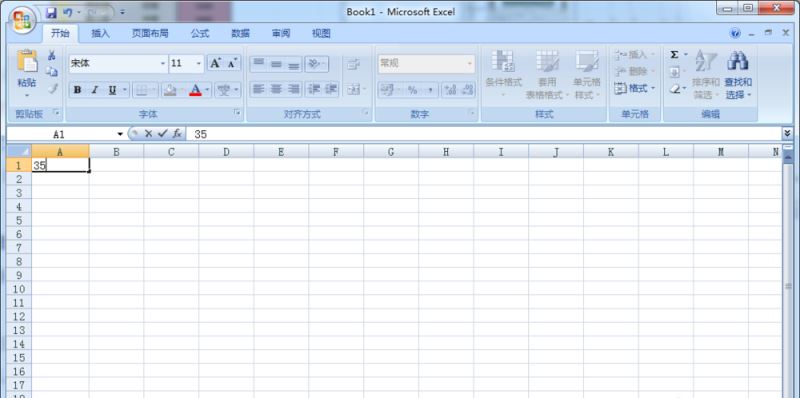Copy selection with the copy icon
Screen dimensions: 800x398
click(52, 72)
